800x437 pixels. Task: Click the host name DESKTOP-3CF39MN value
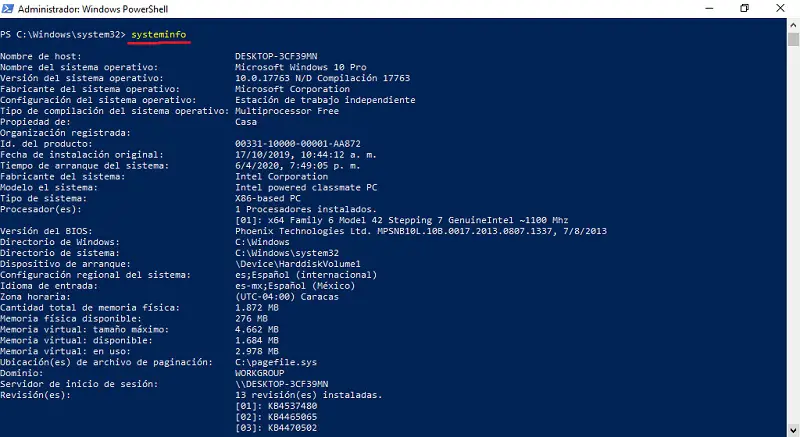276,56
